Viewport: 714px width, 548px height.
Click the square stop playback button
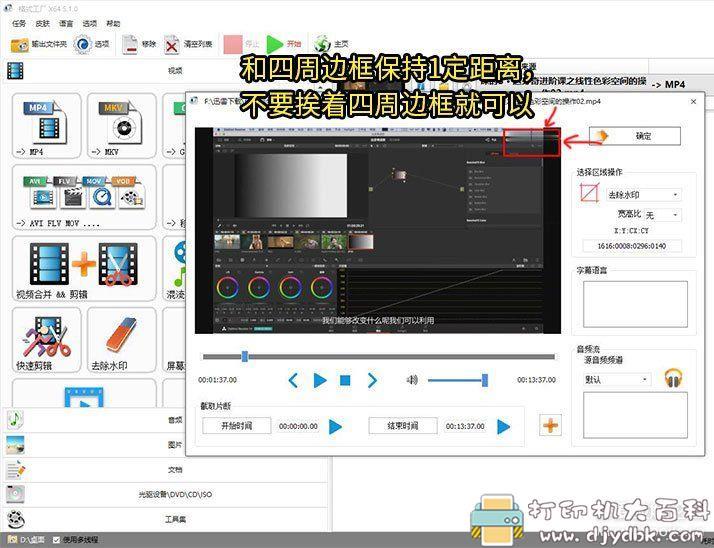point(345,380)
